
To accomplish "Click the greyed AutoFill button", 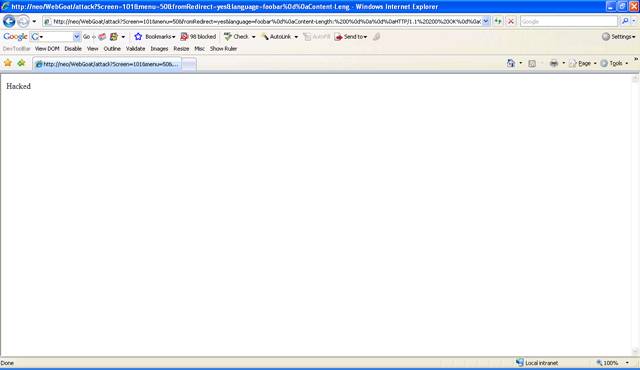I will point(316,37).
